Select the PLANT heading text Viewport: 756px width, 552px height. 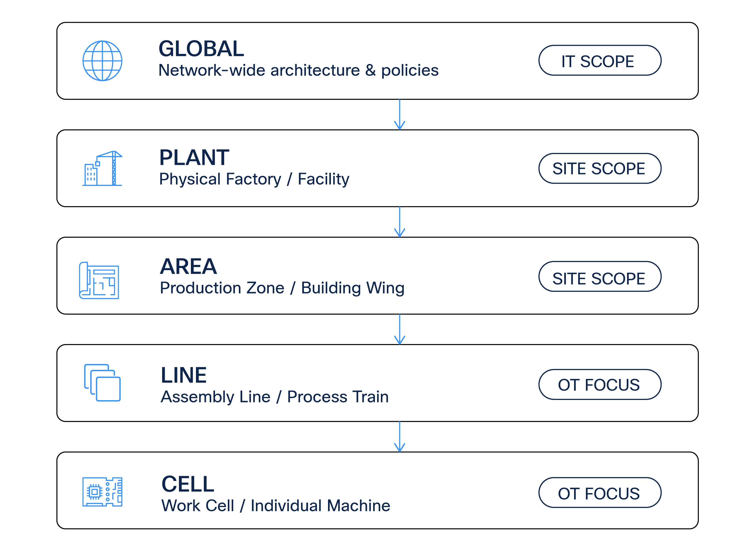point(194,157)
